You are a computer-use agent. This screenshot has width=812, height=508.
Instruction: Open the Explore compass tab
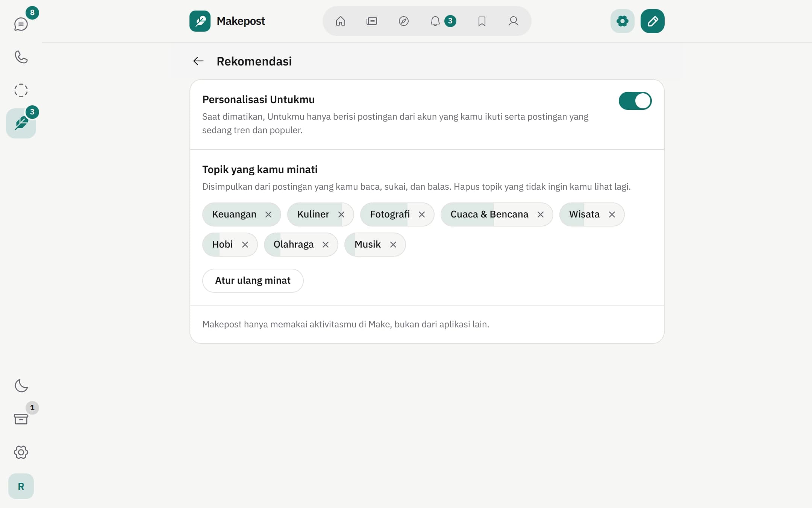pyautogui.click(x=404, y=21)
